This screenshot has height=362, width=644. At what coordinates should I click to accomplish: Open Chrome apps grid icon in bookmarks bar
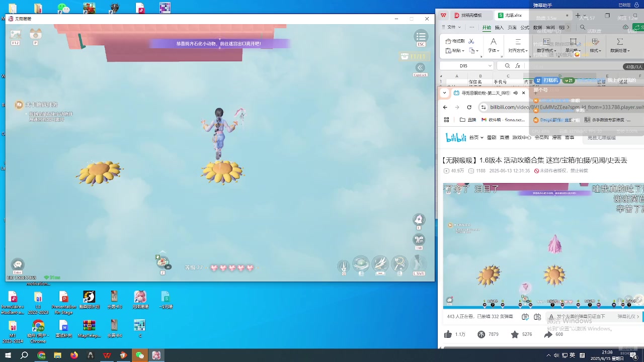pyautogui.click(x=446, y=120)
